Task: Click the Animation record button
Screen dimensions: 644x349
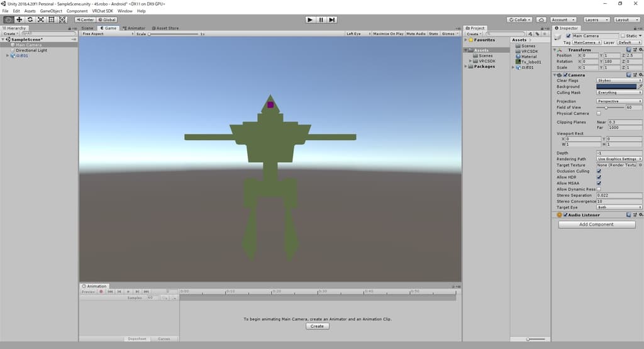Action: [x=101, y=292]
